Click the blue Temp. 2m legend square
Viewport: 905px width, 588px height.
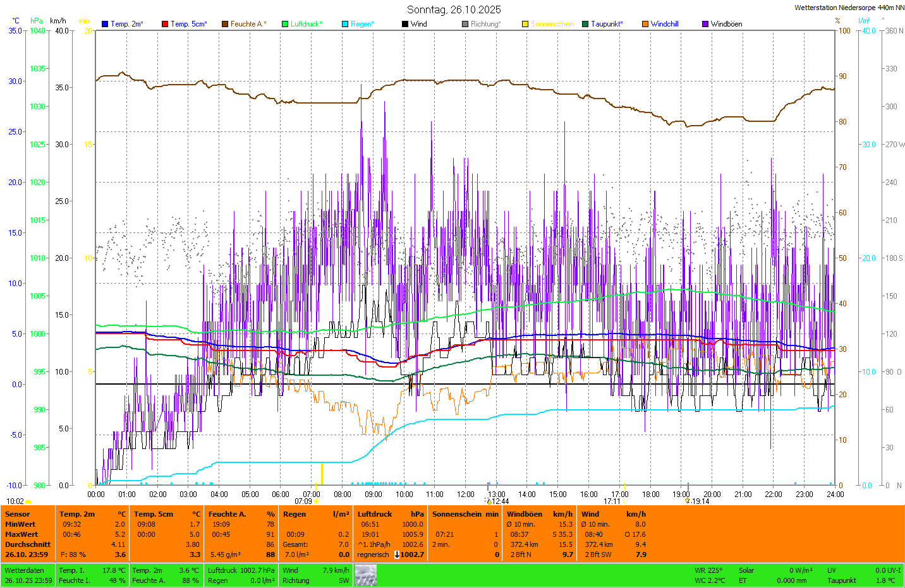click(x=105, y=24)
